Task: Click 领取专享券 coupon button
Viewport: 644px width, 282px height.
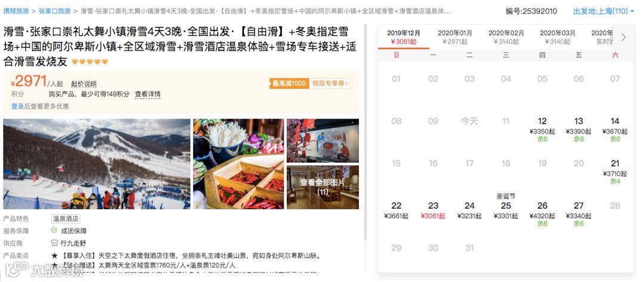Action: coord(330,83)
